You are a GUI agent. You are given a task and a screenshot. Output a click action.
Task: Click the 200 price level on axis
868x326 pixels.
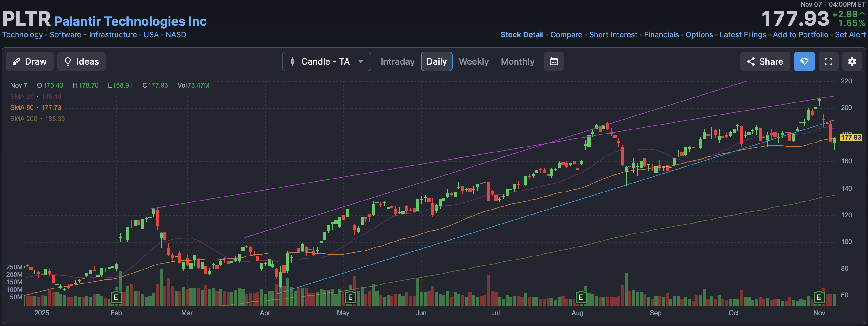(846, 108)
